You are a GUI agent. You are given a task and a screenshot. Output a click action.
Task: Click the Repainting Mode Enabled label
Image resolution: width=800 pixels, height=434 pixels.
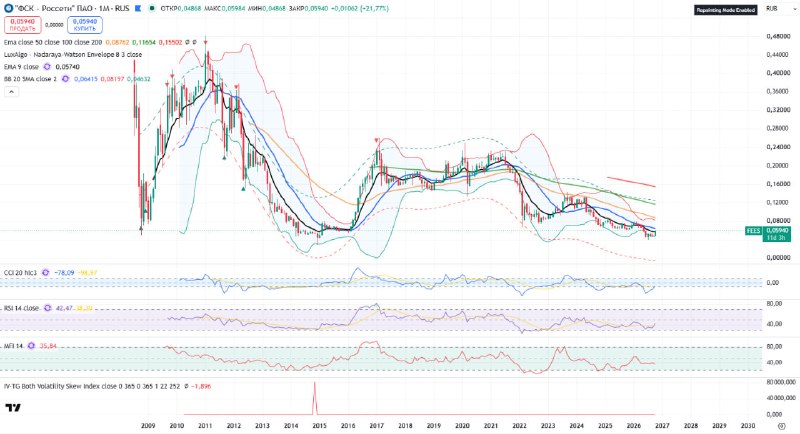coord(726,10)
